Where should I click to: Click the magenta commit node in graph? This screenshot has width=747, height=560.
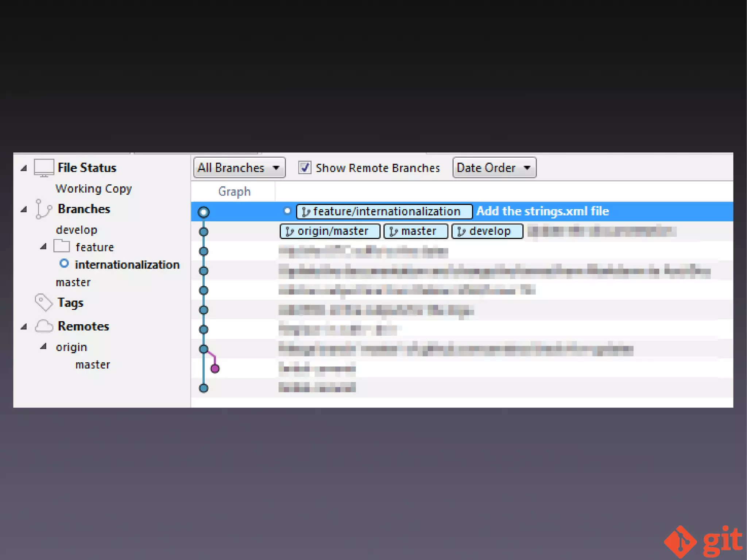[215, 368]
